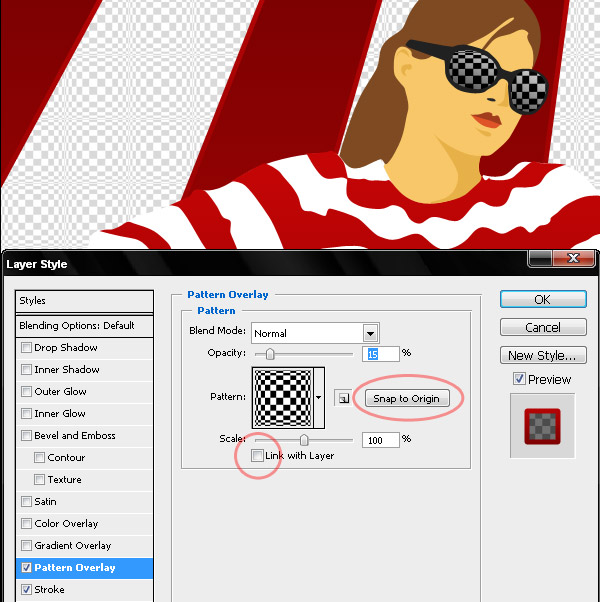This screenshot has width=600, height=602.
Task: Select Pattern Overlay settings row
Action: [84, 568]
